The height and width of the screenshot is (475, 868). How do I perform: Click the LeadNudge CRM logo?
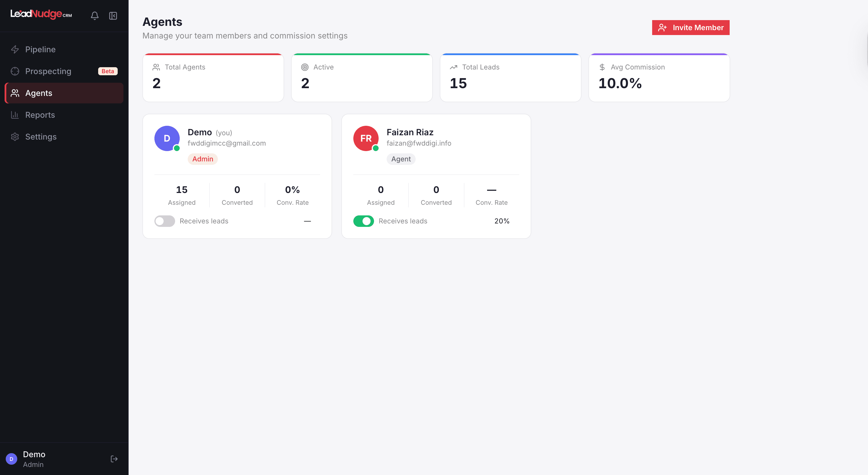41,14
